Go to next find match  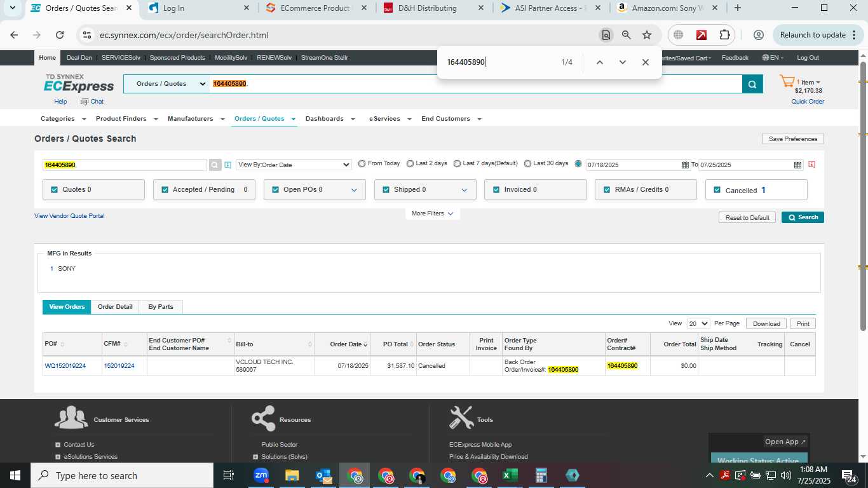(x=623, y=62)
